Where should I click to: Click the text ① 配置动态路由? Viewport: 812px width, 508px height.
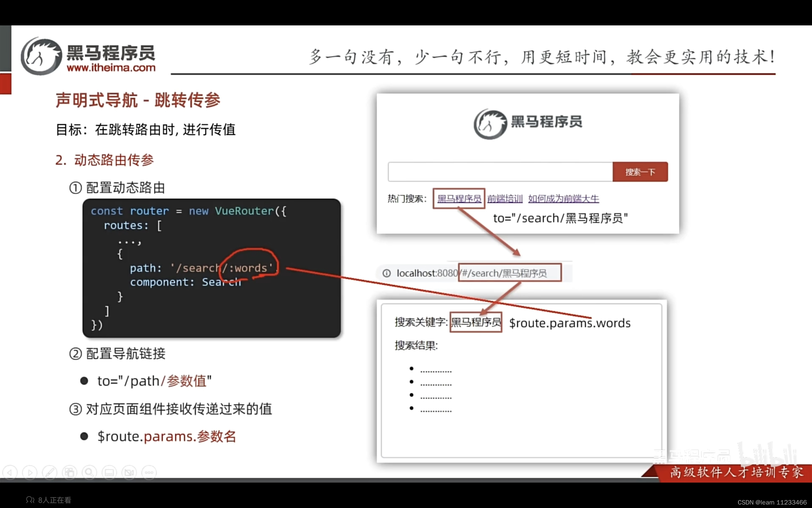tap(117, 187)
